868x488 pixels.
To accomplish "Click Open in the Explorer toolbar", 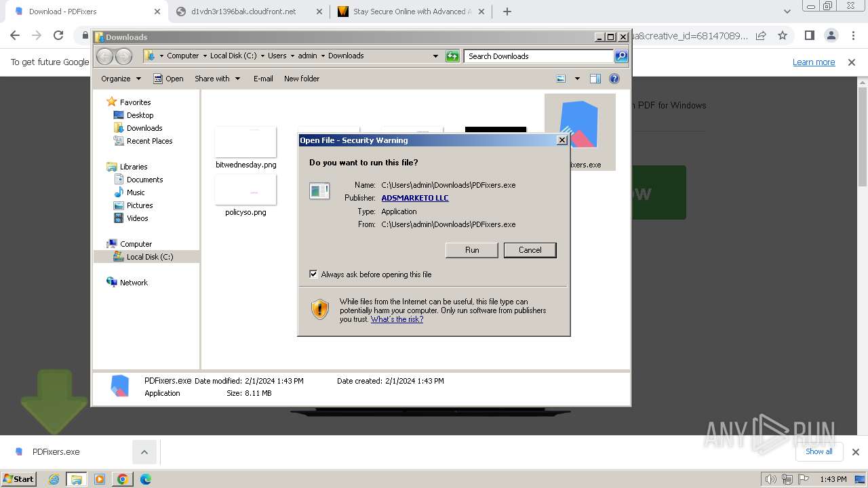I will [x=168, y=79].
